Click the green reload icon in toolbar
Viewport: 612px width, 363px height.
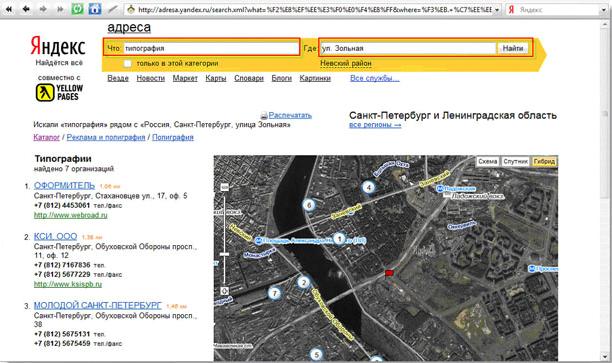tap(77, 9)
